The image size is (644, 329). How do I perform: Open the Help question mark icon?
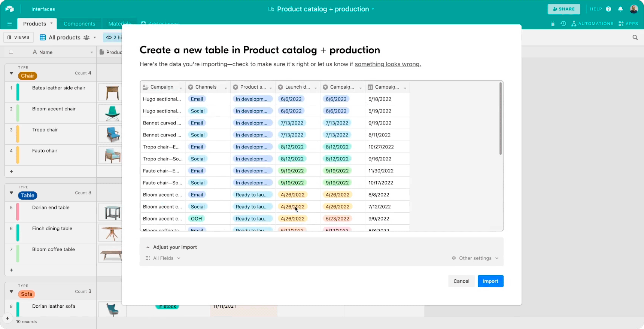pyautogui.click(x=608, y=9)
